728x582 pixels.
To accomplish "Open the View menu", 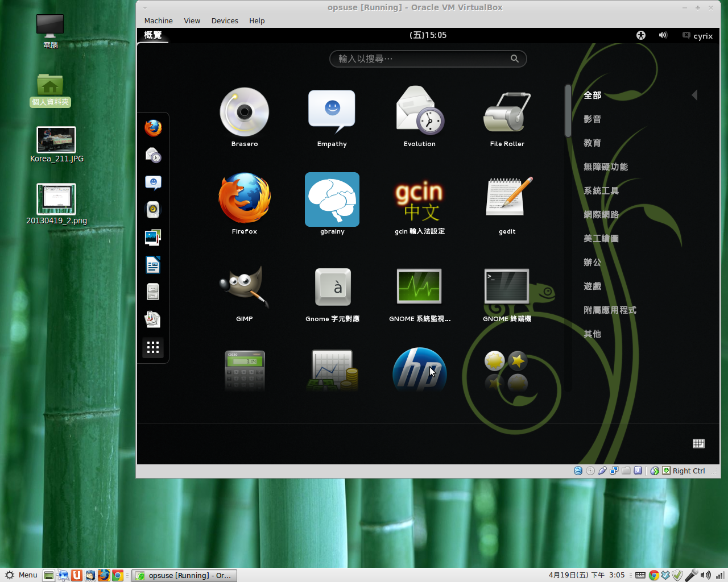I will tap(192, 21).
